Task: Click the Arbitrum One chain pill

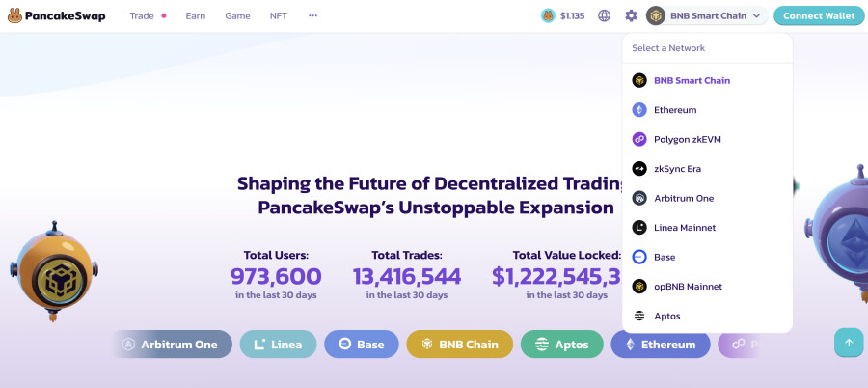Action: (172, 345)
